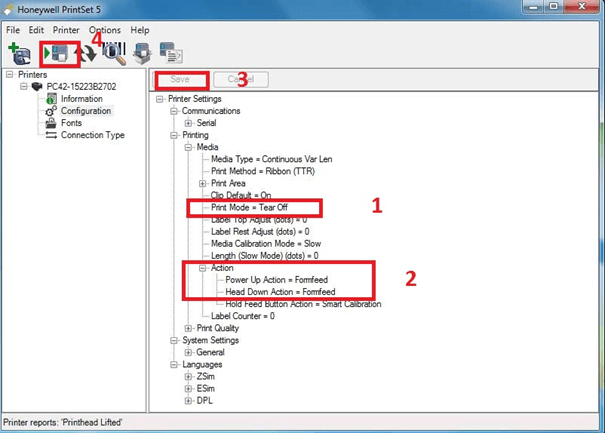
Task: Click the barcode magnifier toolbar icon
Action: (114, 53)
